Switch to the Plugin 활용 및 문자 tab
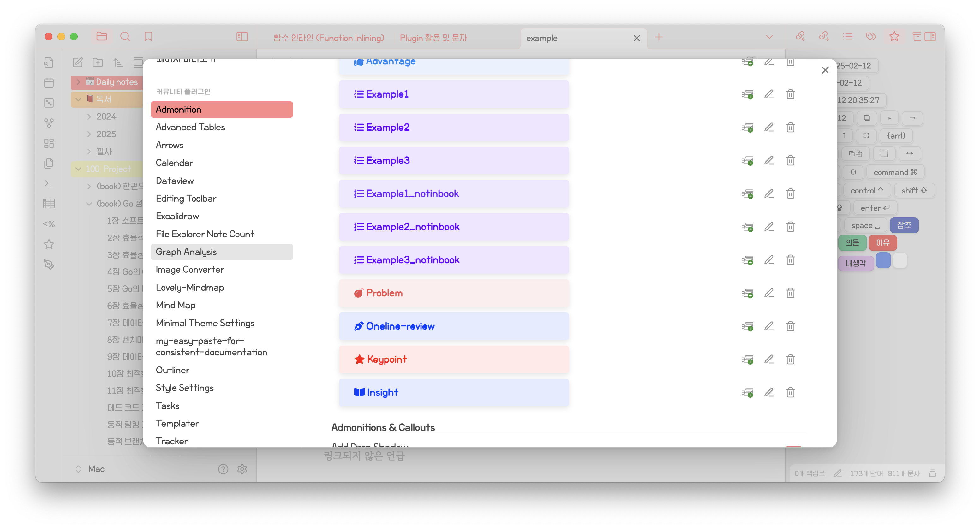Image resolution: width=980 pixels, height=529 pixels. click(433, 38)
